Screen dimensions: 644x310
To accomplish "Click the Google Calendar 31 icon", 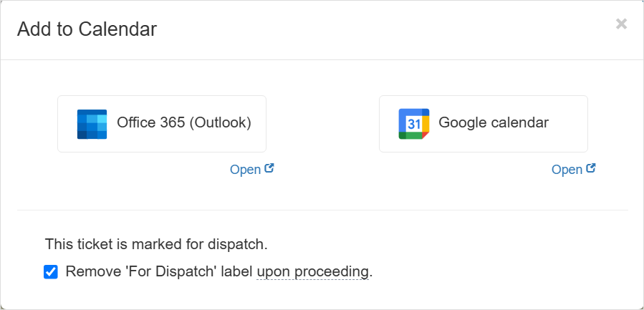I will click(413, 124).
